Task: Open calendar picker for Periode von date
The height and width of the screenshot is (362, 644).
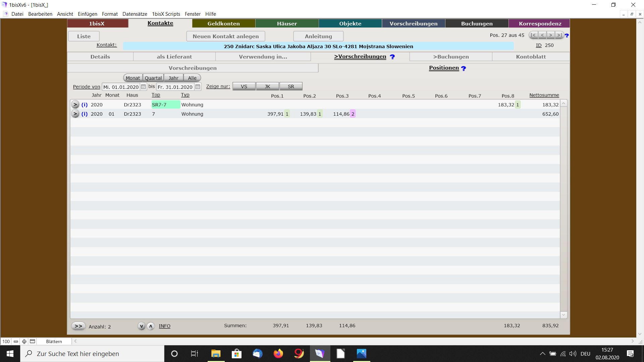Action: 143,87
